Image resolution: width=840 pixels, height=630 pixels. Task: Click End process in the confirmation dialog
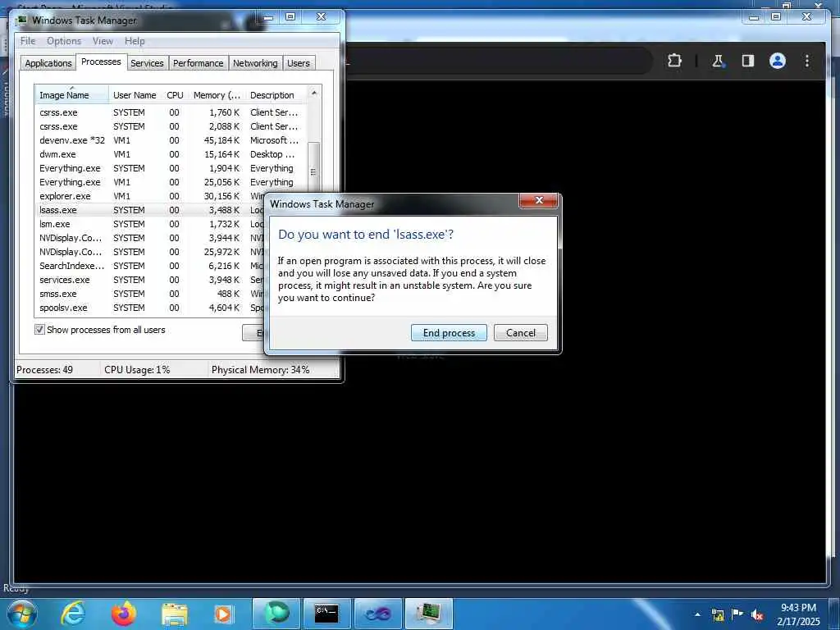point(449,333)
